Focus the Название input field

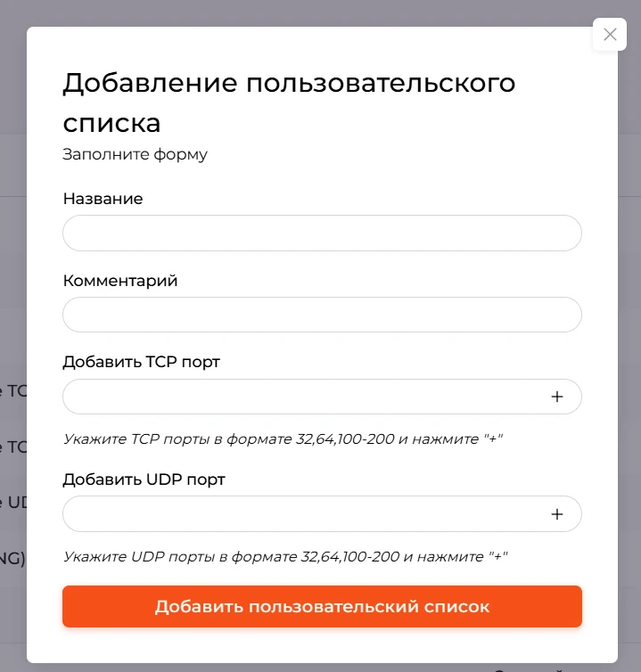pos(322,234)
